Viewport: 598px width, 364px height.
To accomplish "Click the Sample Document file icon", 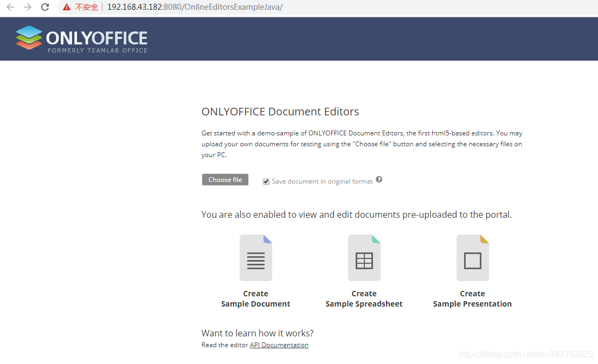I will coord(256,258).
